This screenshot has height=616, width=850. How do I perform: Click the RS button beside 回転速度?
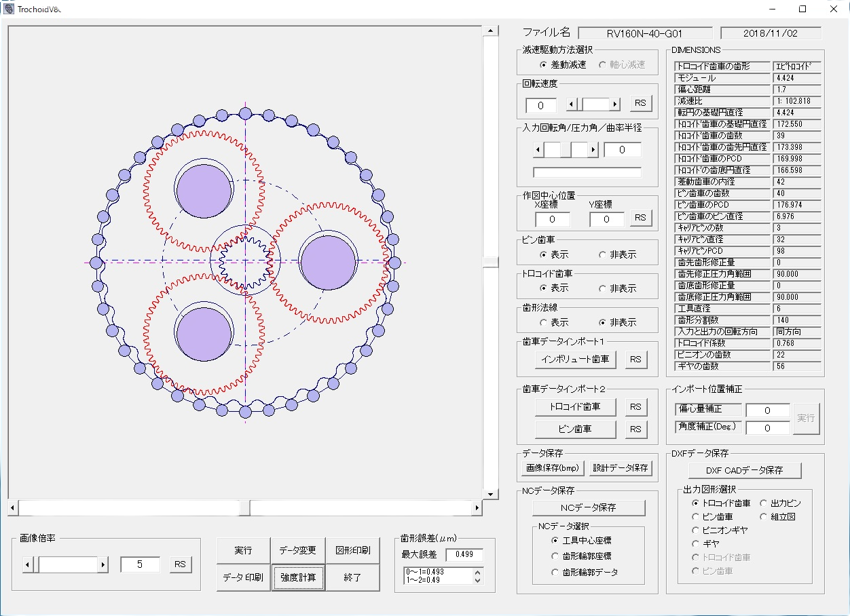(640, 104)
